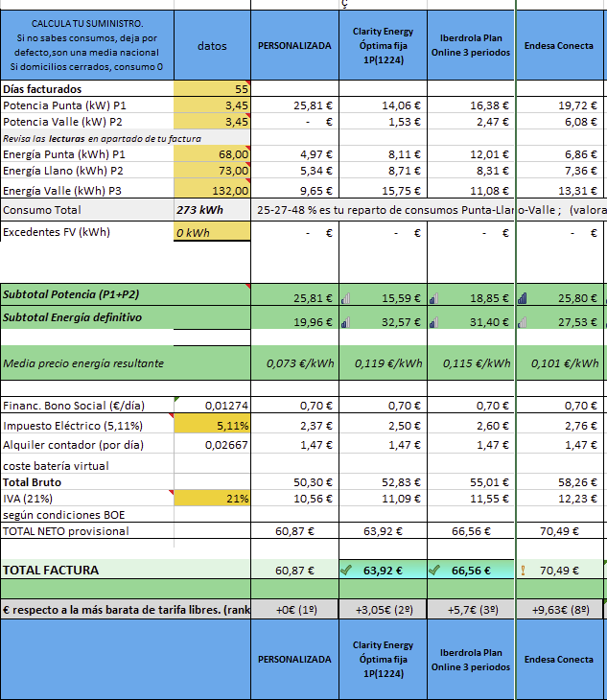This screenshot has width=607, height=700.
Task: Select Consumo Total value 273 kWh
Action: [x=212, y=210]
